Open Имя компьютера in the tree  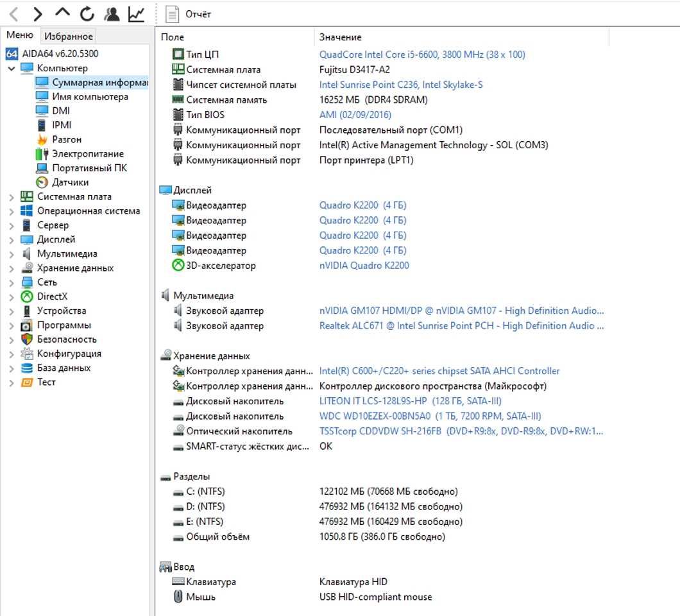(x=90, y=97)
